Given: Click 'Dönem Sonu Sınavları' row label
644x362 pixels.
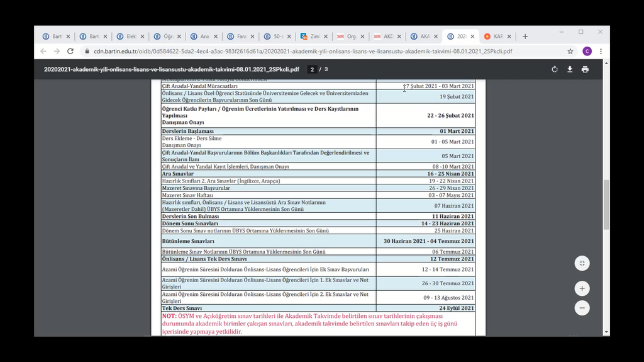Looking at the screenshot, I should pyautogui.click(x=190, y=223).
